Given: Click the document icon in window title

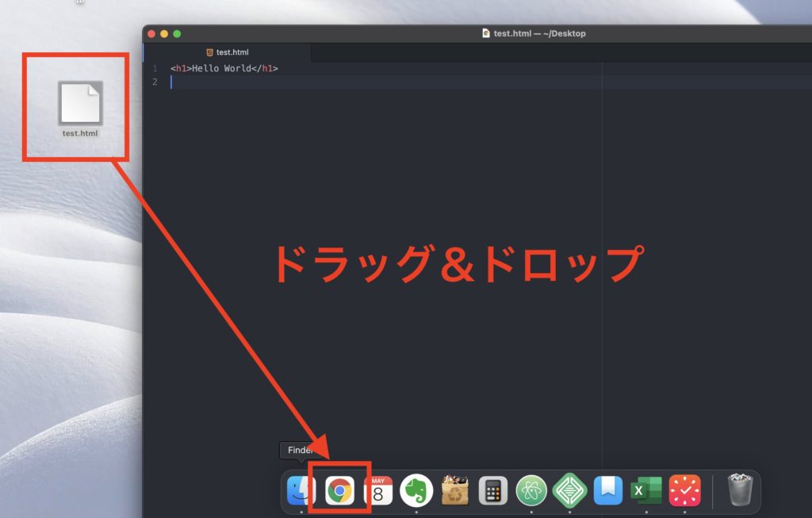Looking at the screenshot, I should [486, 33].
